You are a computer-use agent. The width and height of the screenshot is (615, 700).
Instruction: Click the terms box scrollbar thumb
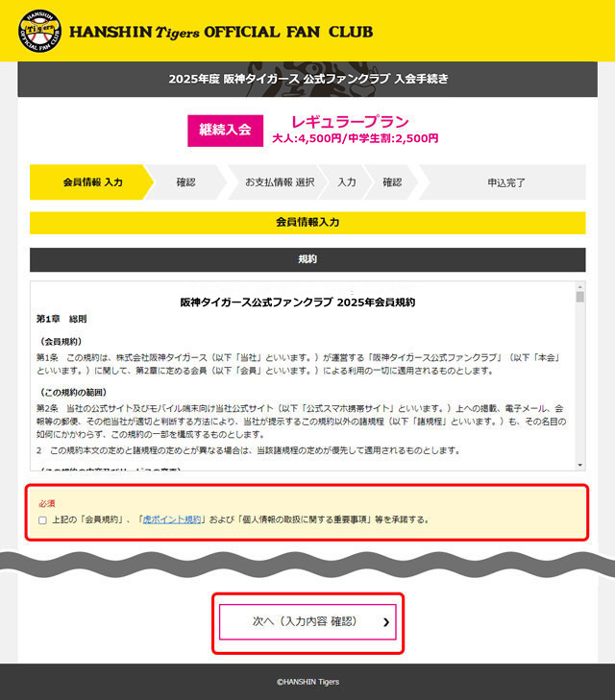coord(579,298)
